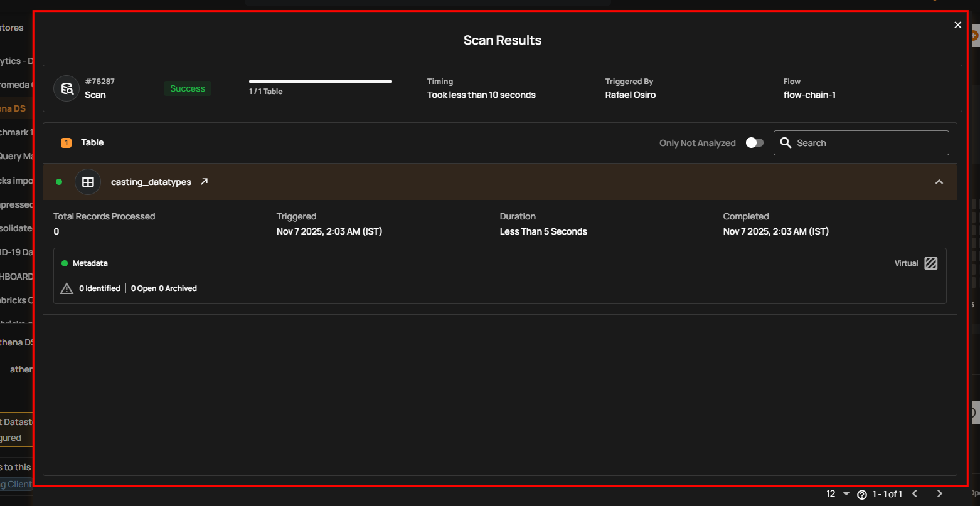Click the magnifier icon in Search box
The image size is (980, 506).
786,143
